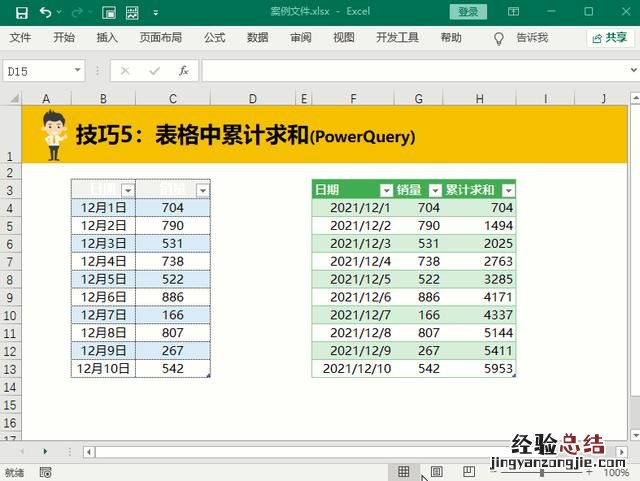The height and width of the screenshot is (481, 640).
Task: Open the 销量 filter dropdown in green table
Action: pyautogui.click(x=435, y=190)
